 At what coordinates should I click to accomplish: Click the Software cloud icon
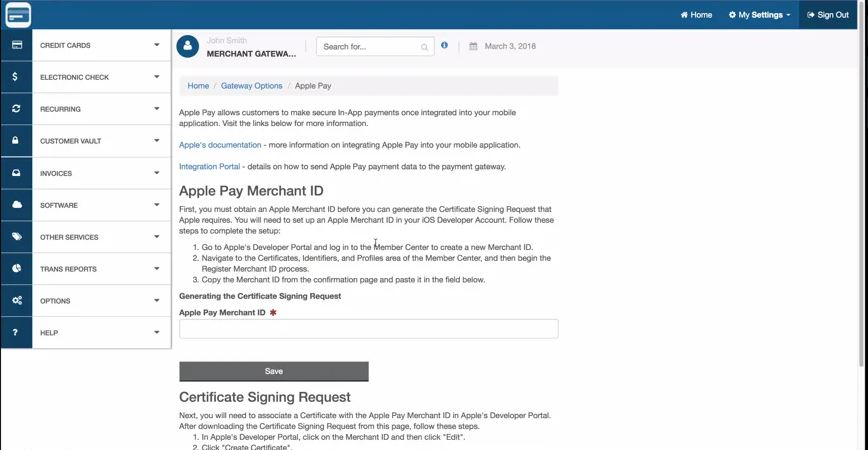click(16, 205)
